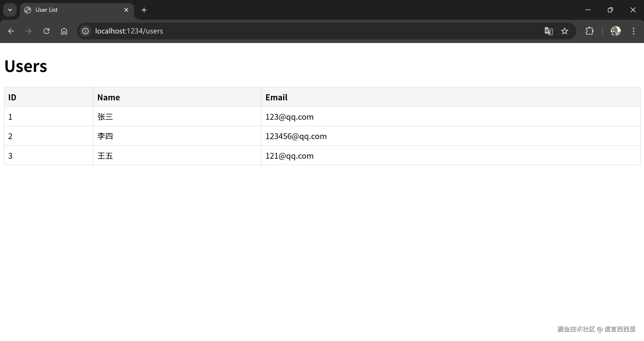Click the Email column header

tap(276, 97)
